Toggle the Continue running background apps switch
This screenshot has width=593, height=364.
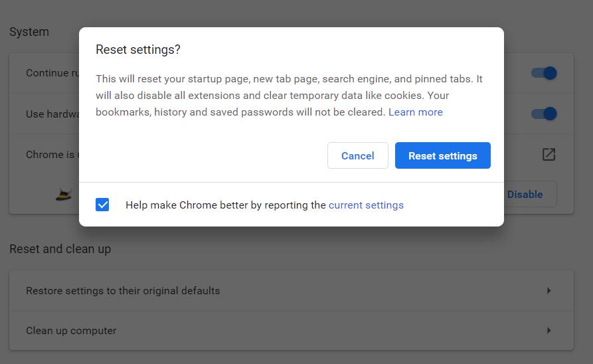544,72
